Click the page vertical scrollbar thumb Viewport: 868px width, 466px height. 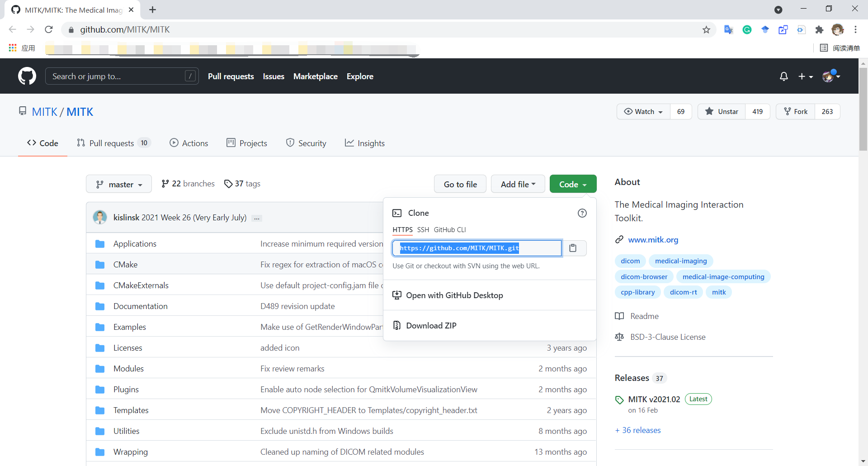click(863, 109)
